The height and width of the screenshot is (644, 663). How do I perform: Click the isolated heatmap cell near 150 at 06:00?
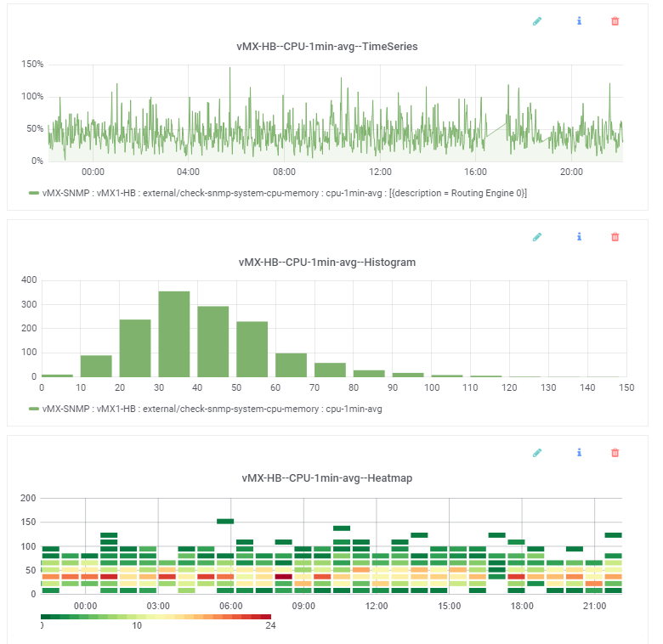[225, 521]
